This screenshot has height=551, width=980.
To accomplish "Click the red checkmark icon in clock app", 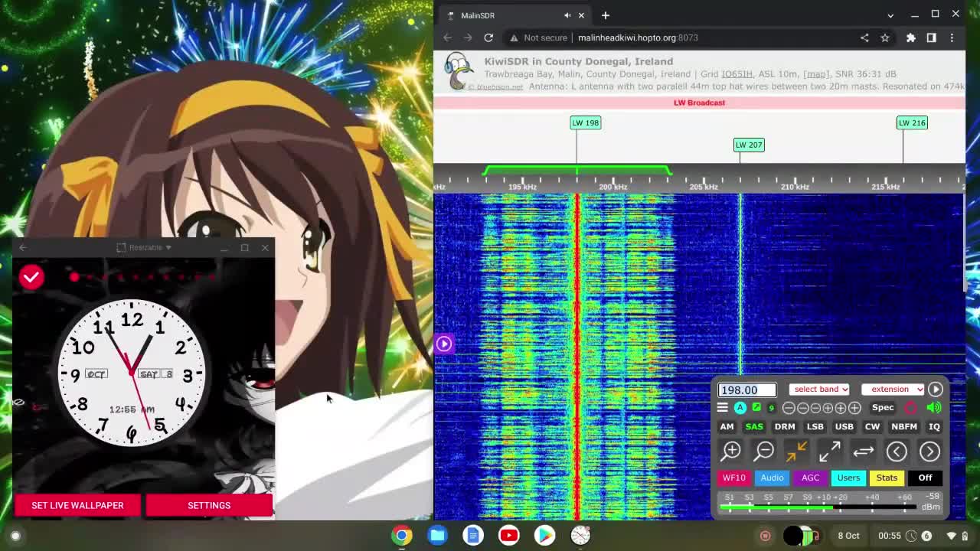I will pyautogui.click(x=31, y=277).
